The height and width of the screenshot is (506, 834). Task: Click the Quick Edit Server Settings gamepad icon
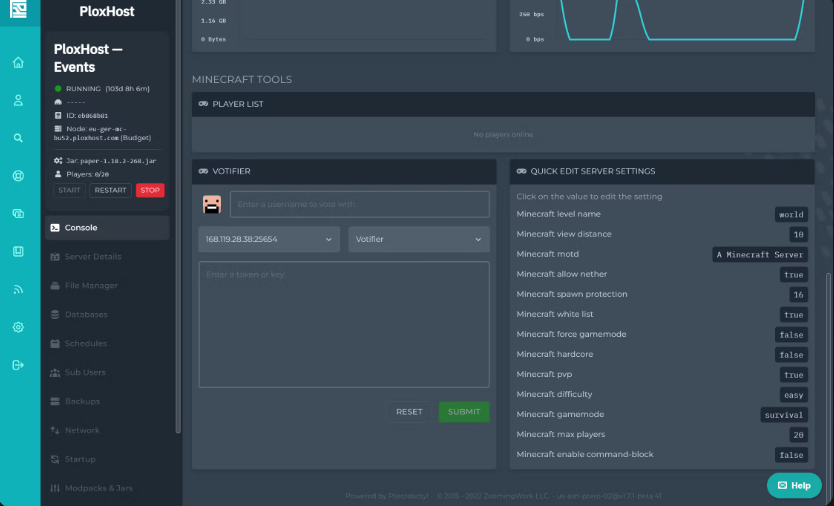(521, 171)
